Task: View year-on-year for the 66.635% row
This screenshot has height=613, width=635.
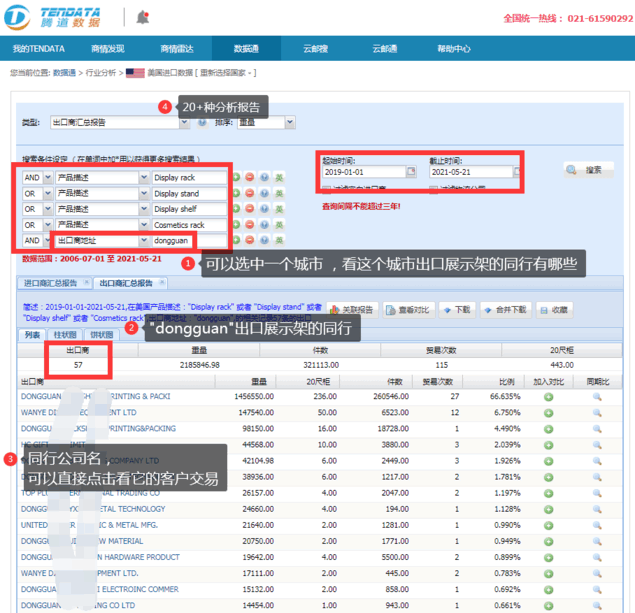Action: [x=597, y=397]
